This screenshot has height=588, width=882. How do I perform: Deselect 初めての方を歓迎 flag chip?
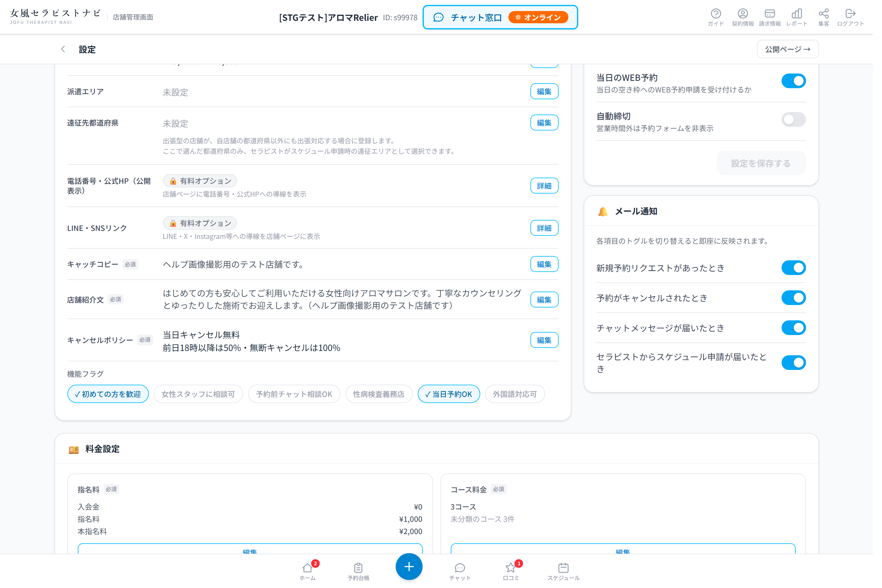click(109, 398)
